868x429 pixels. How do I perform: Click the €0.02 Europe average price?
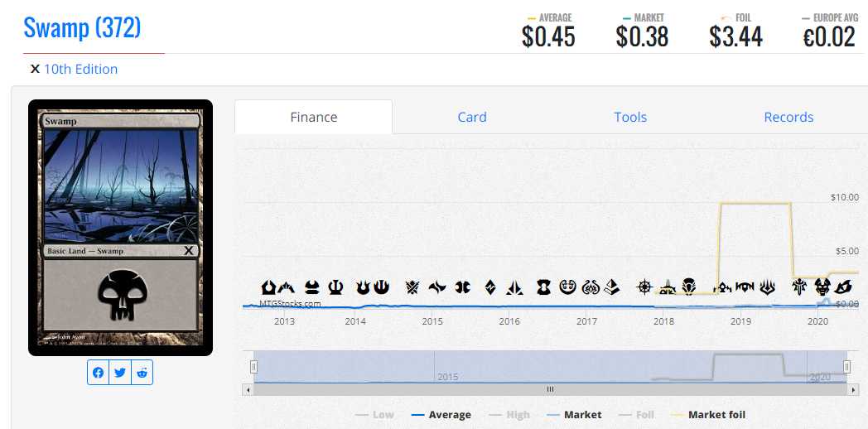click(829, 37)
